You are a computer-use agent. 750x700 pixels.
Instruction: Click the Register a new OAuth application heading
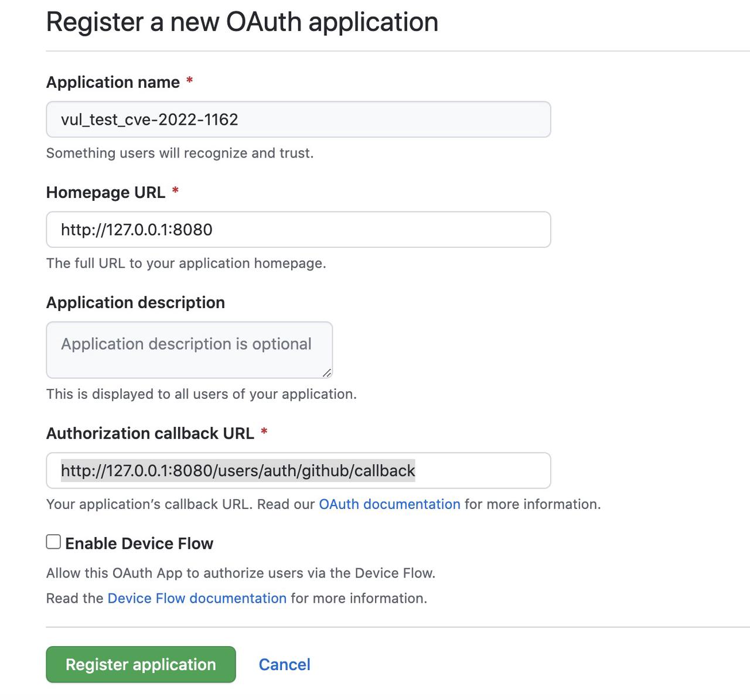242,22
